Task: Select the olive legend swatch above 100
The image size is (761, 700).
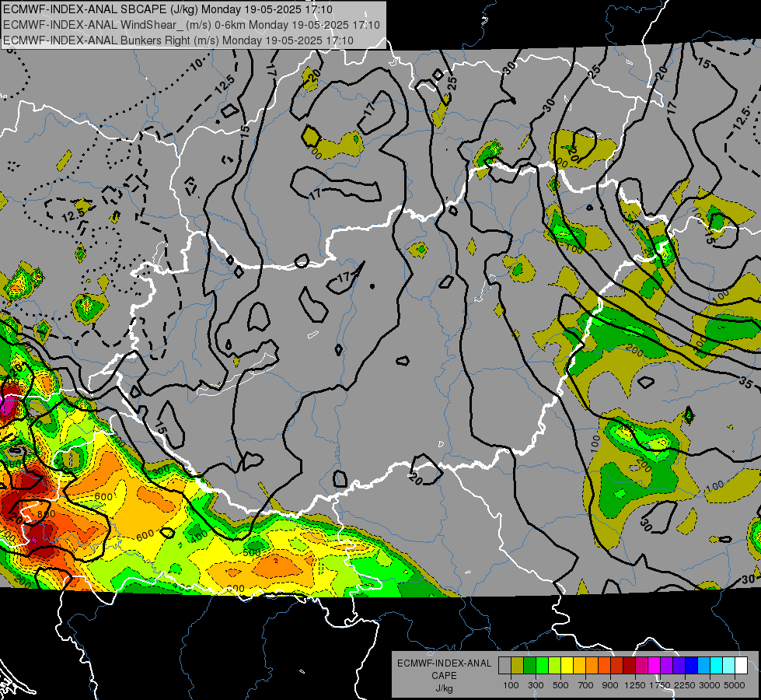Action: [x=518, y=666]
